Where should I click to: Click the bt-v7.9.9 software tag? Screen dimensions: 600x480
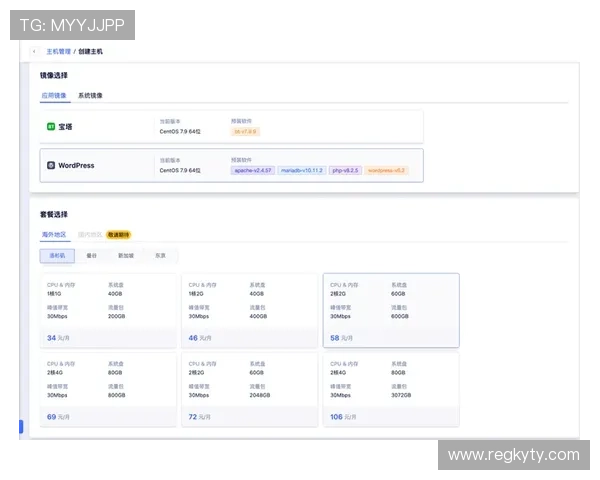tap(245, 132)
